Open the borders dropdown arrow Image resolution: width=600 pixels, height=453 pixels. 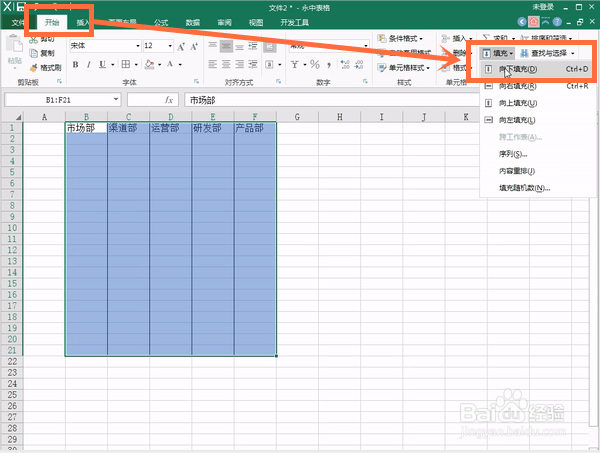point(136,65)
